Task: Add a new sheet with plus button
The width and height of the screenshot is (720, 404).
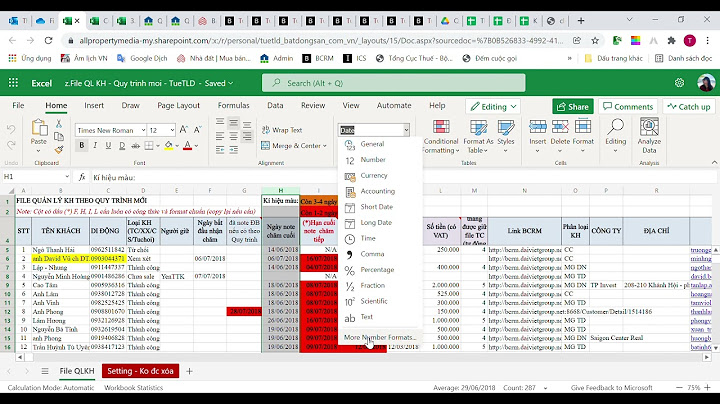Action: (x=189, y=371)
